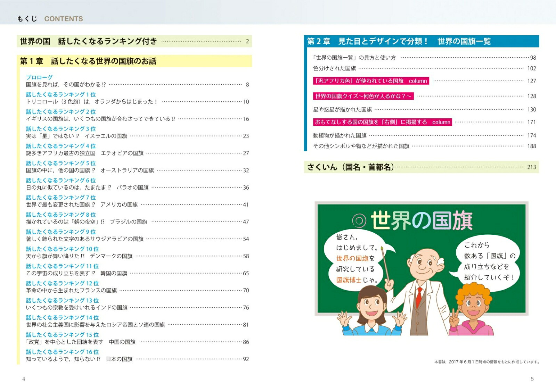
Task: Click '話したくなるランキング6位' label
Action: (61, 180)
